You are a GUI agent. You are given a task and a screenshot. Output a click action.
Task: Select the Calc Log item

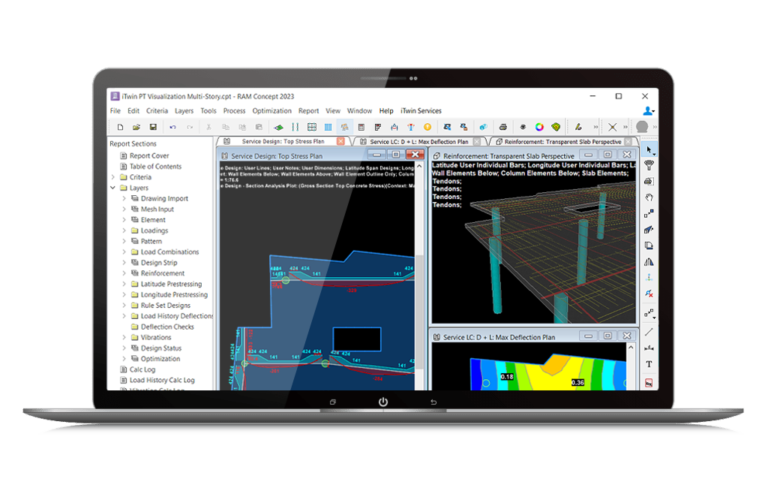(142, 369)
